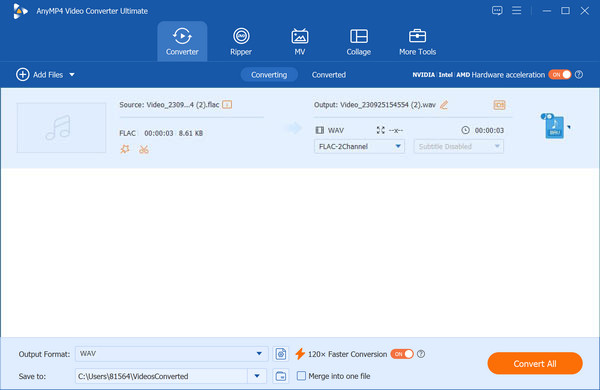Show source file info icon
The image size is (600, 390).
[227, 104]
